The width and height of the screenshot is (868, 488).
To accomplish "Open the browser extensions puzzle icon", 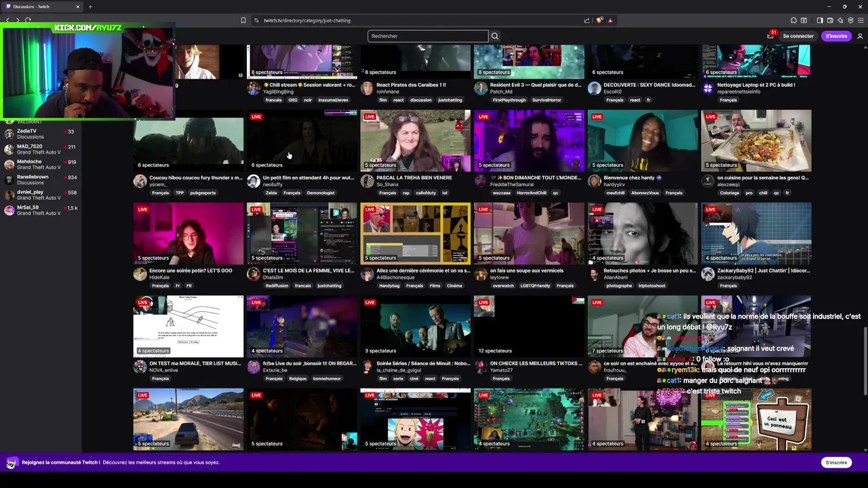I will [x=793, y=20].
